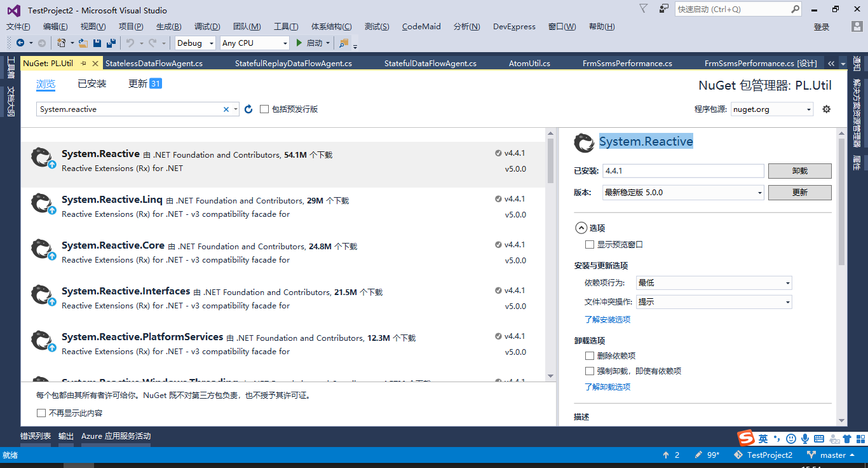
Task: Click the green start debugging arrow
Action: click(x=299, y=43)
